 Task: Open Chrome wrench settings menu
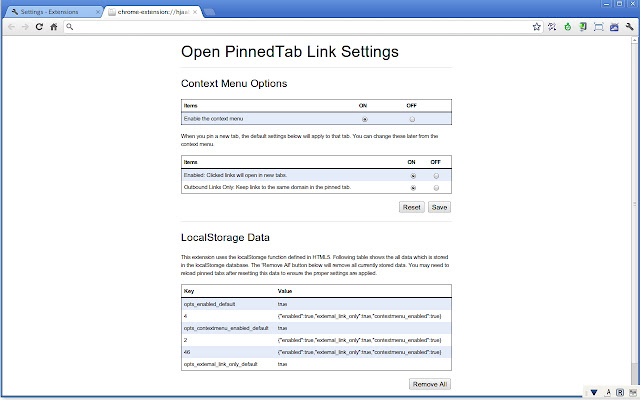[630, 27]
